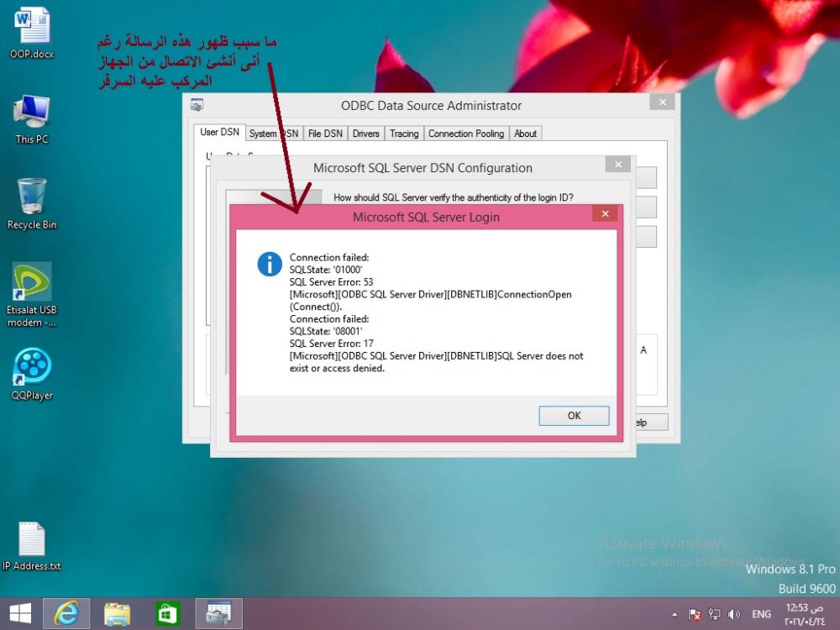This screenshot has width=840, height=630.
Task: Select the ODBC administrator taskbar icon
Action: (x=218, y=614)
